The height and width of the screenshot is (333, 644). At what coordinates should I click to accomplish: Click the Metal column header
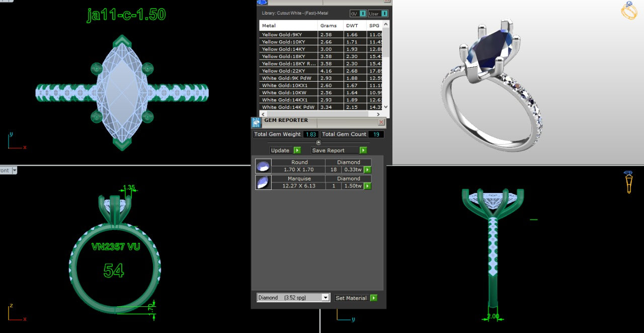[288, 25]
